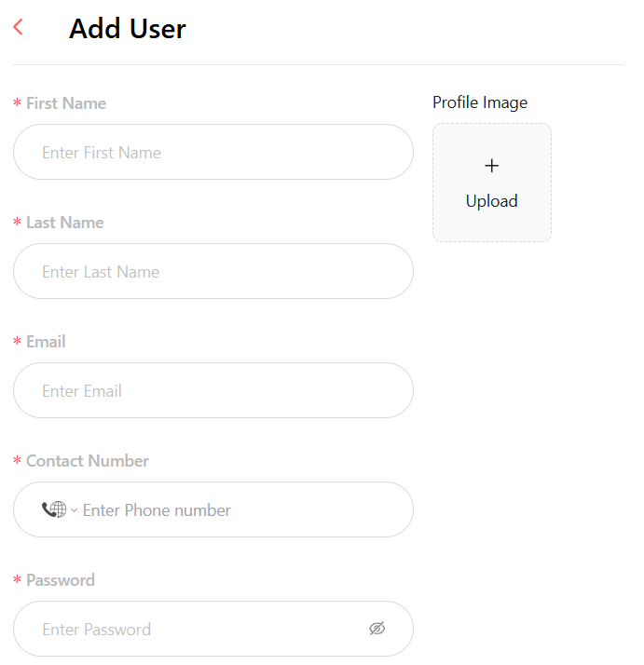The width and height of the screenshot is (644, 665).
Task: Click the First Name label
Action: [x=66, y=103]
